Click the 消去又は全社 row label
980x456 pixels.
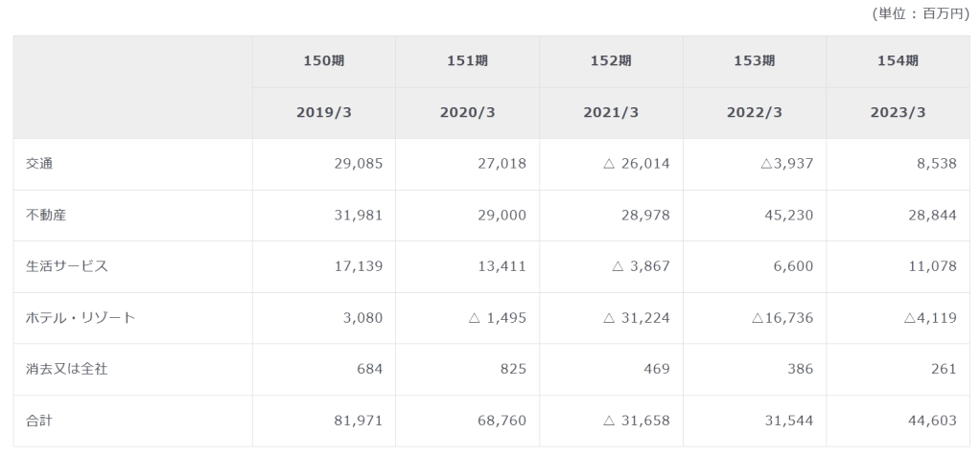[67, 369]
